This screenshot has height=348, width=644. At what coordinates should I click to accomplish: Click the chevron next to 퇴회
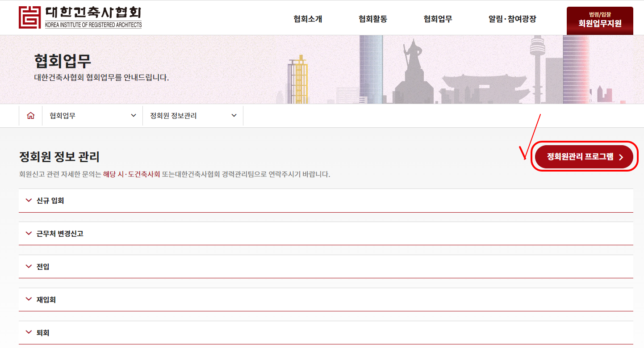click(x=28, y=332)
